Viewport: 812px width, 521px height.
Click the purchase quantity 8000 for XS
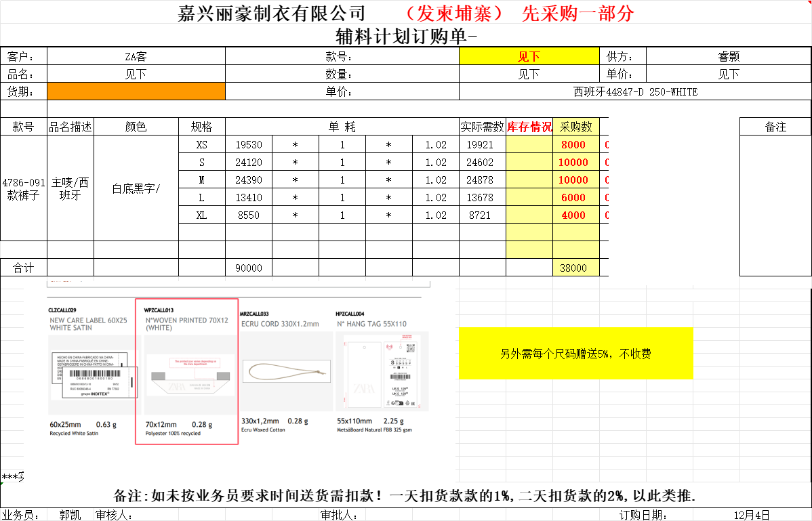coord(573,145)
